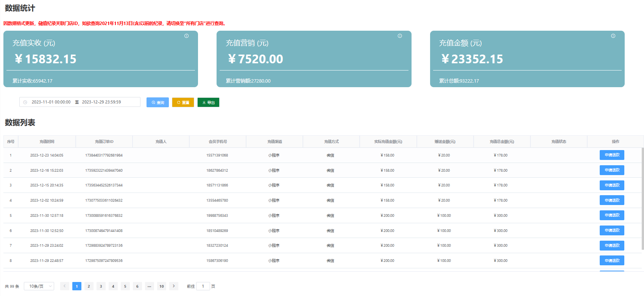Screen dimensions: 644x296
Task: Open end date 2023-12-29 23:59:59 picker
Action: 101,102
